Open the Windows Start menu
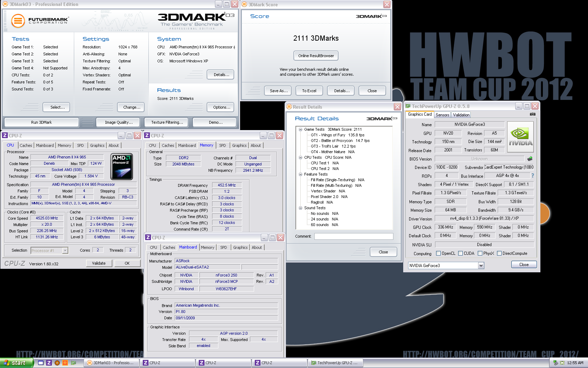Viewport: 588px width, 368px height. (17, 363)
